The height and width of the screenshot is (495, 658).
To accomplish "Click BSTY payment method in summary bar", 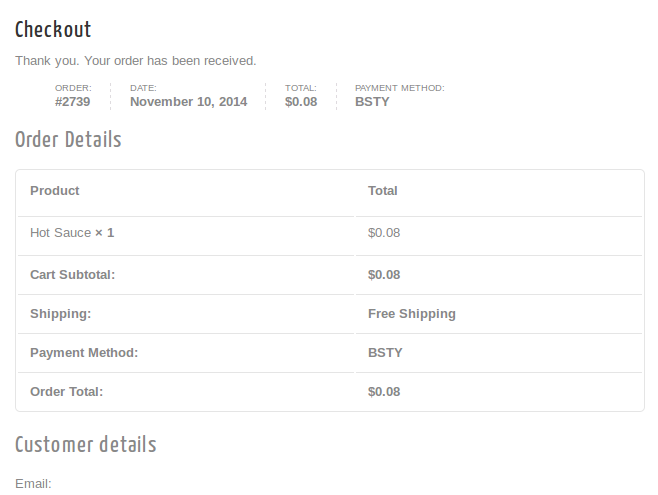I will click(372, 102).
